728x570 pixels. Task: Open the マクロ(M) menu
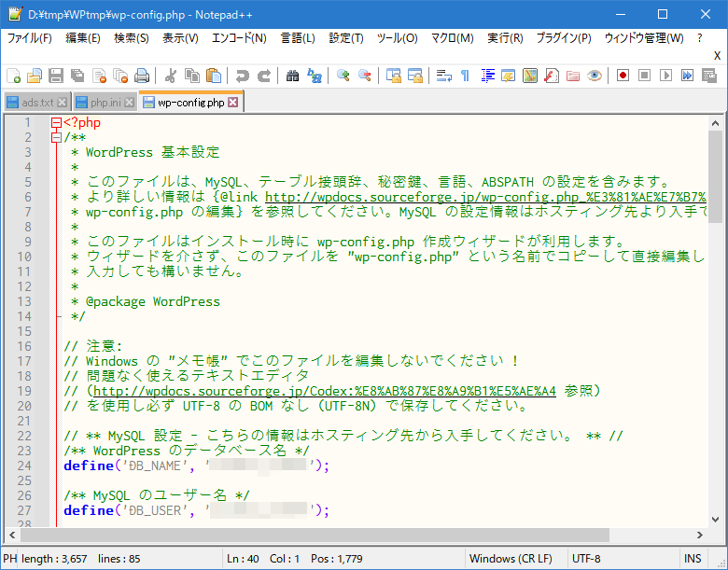coord(453,38)
